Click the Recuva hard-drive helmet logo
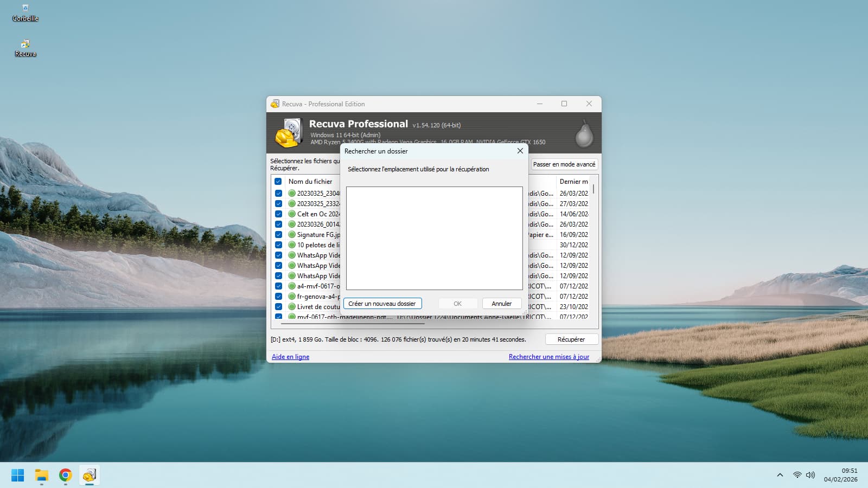This screenshot has height=488, width=868. [x=289, y=133]
